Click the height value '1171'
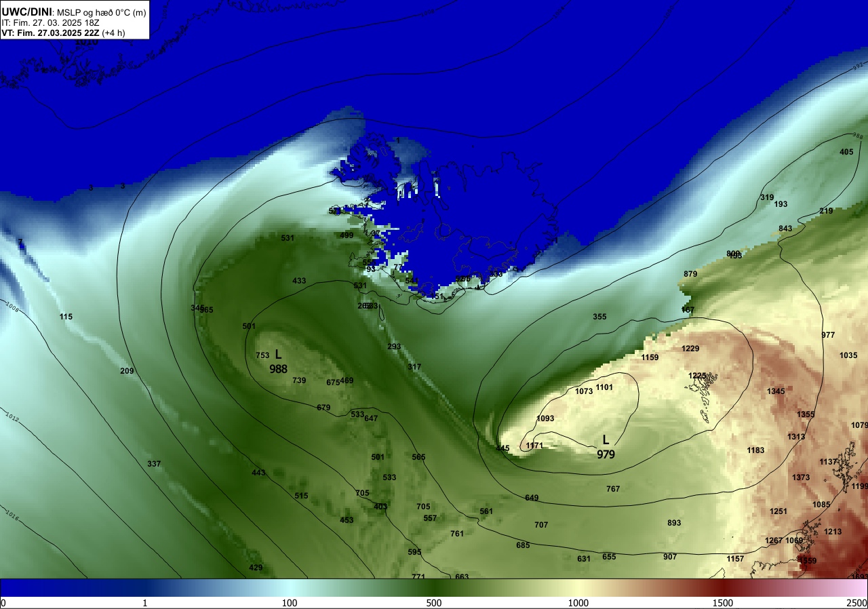Image resolution: width=868 pixels, height=609 pixels. click(x=534, y=446)
